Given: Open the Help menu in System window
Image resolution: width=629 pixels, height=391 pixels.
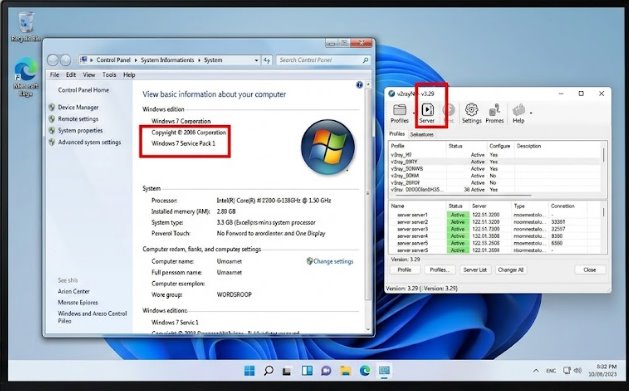Looking at the screenshot, I should point(129,75).
